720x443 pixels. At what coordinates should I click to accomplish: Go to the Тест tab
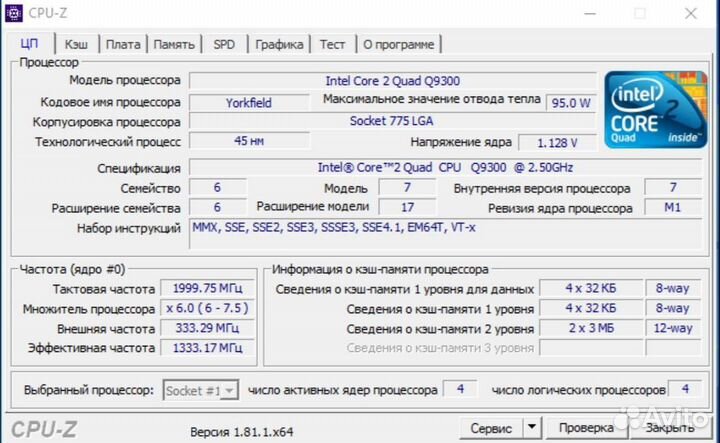pyautogui.click(x=332, y=44)
